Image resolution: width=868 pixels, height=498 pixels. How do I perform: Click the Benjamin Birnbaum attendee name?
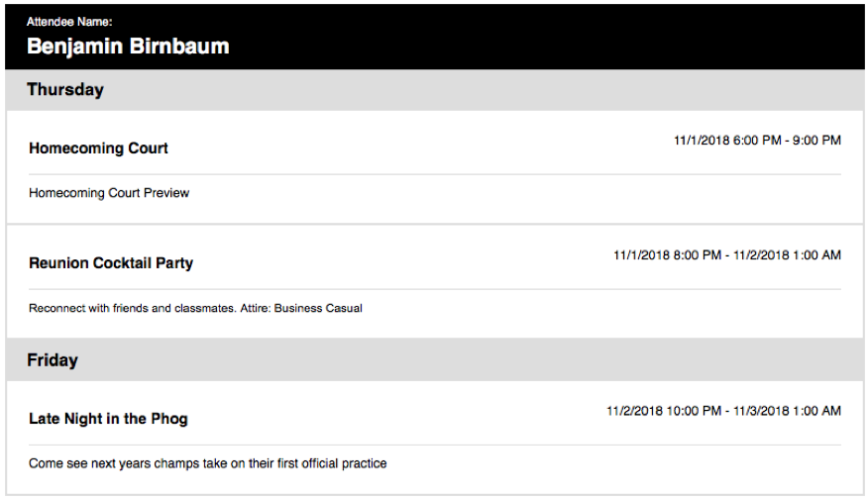coord(128,47)
